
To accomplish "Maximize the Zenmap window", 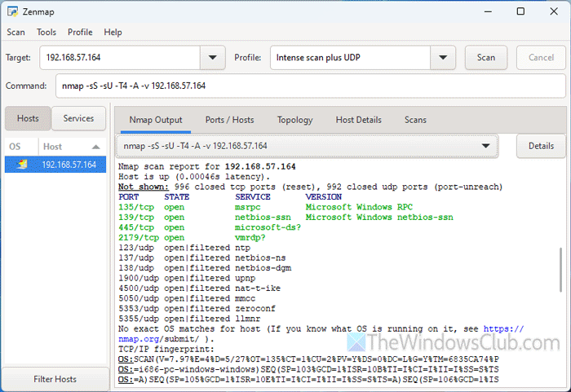I will pos(520,11).
